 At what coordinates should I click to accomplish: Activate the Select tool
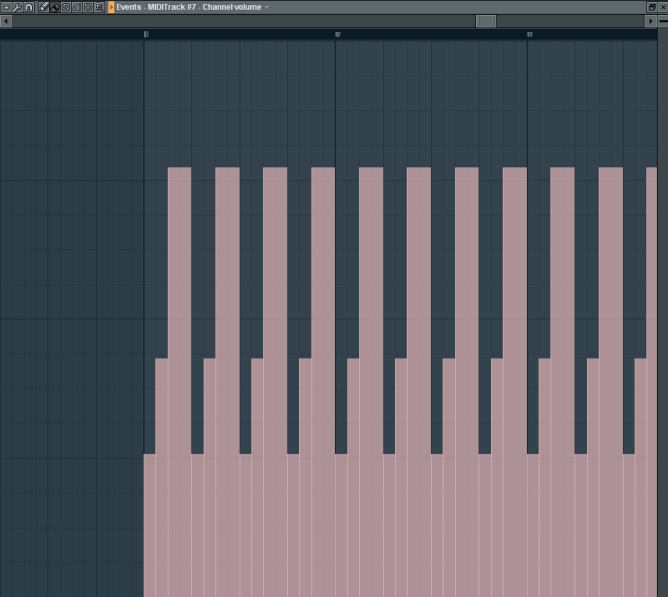pos(87,7)
